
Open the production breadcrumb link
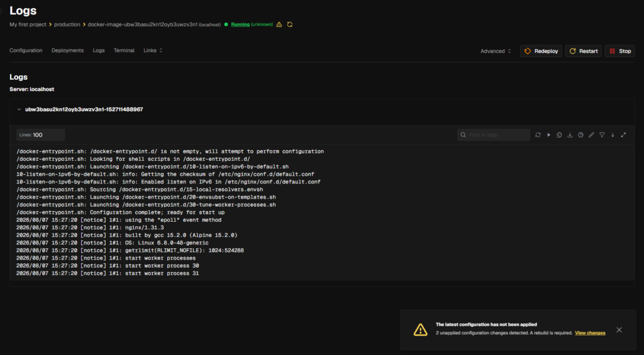(67, 25)
